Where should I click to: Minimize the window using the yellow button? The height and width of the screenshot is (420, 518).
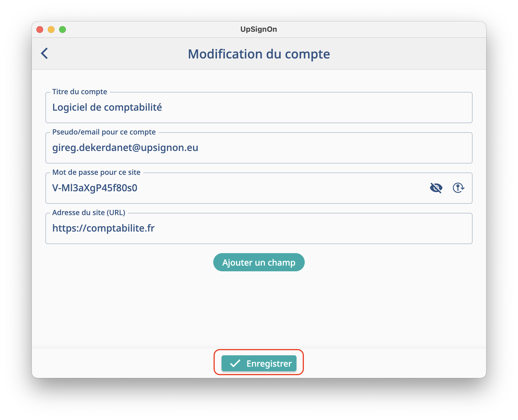coord(51,30)
